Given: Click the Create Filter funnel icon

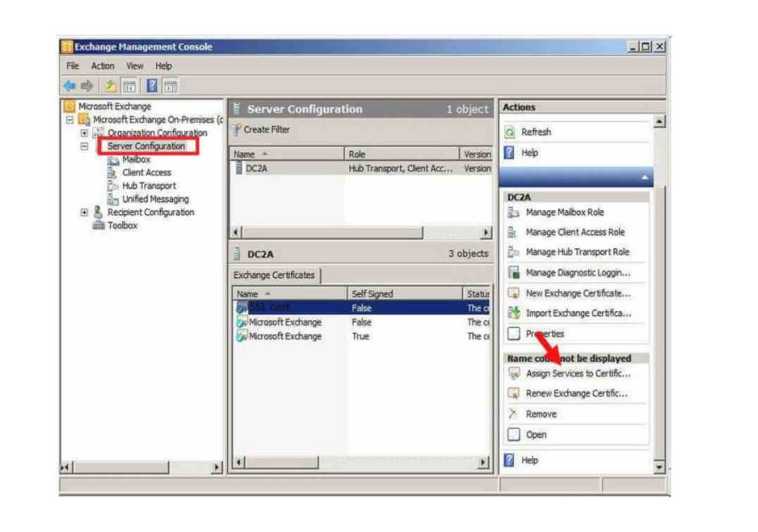Looking at the screenshot, I should point(237,130).
